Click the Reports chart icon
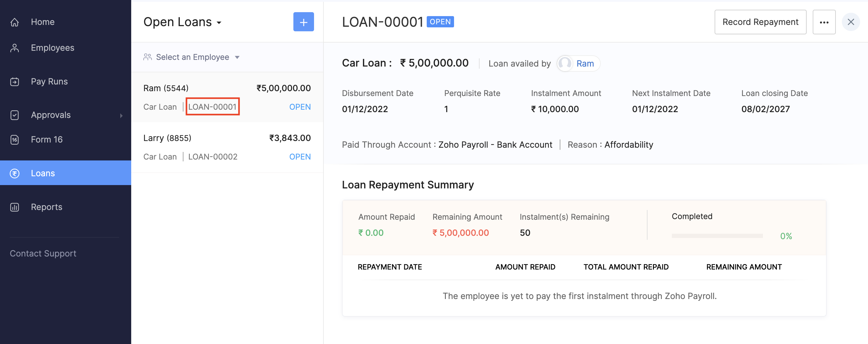The height and width of the screenshot is (344, 868). 15,207
